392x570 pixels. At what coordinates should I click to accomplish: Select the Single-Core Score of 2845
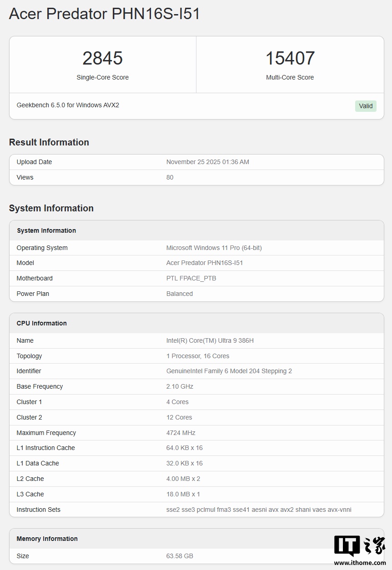tap(102, 58)
